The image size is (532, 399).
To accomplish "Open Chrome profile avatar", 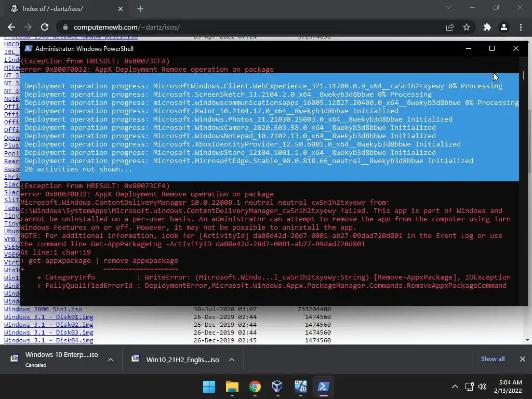I will click(x=504, y=27).
